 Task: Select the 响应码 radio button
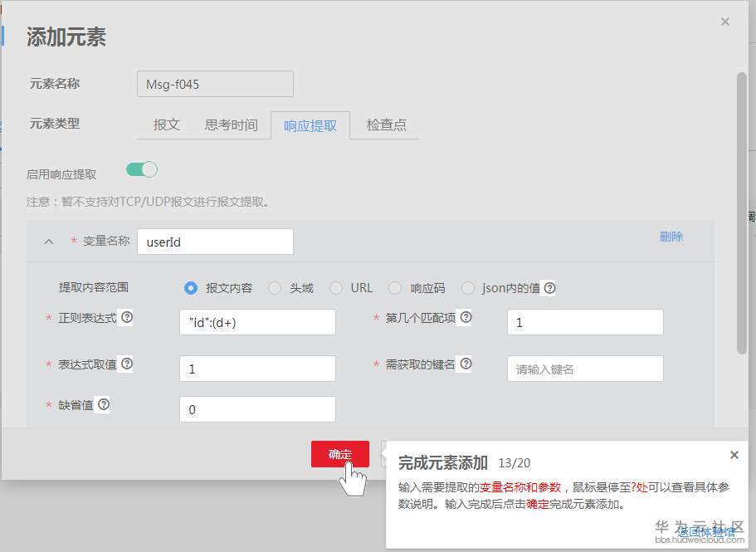395,288
